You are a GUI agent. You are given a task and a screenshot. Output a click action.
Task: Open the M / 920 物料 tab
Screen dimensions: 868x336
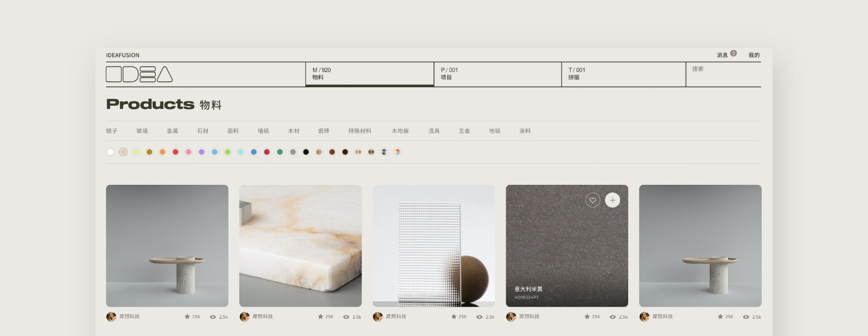click(369, 74)
